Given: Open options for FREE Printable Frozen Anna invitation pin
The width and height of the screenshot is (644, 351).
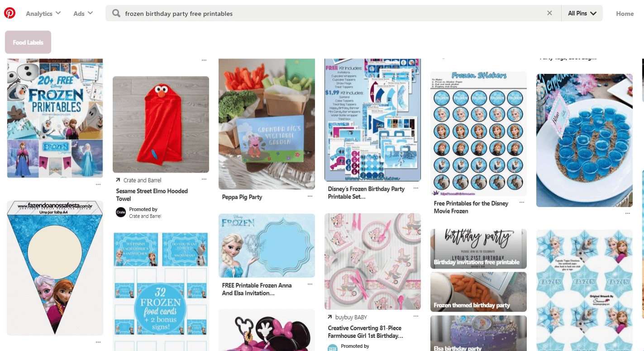Looking at the screenshot, I should pos(310,284).
